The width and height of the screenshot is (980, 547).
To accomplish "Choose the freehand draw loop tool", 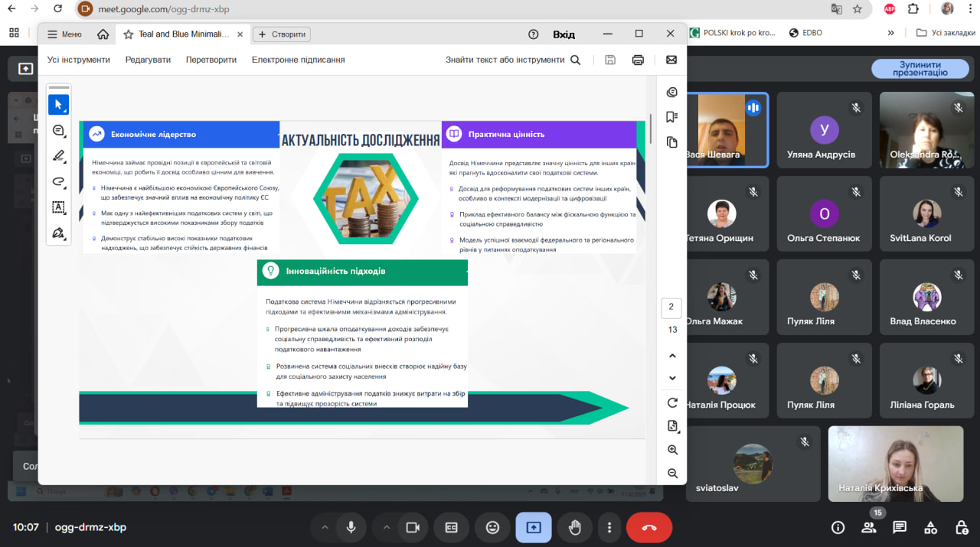I will click(58, 182).
